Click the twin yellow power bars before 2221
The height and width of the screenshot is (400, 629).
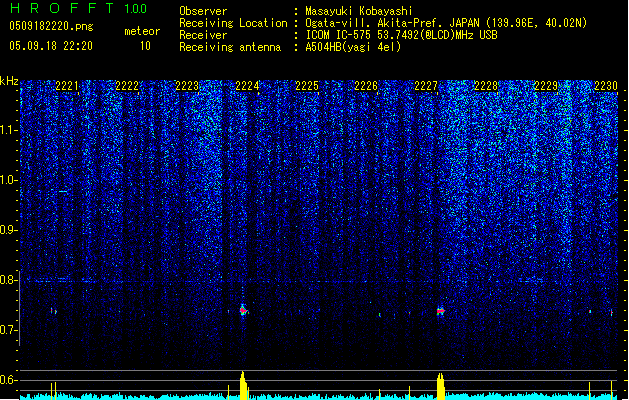(53, 391)
